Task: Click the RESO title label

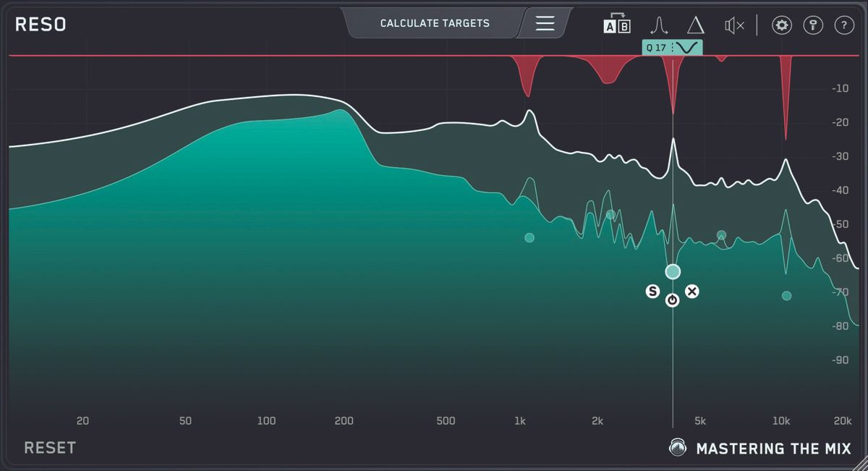Action: point(41,23)
